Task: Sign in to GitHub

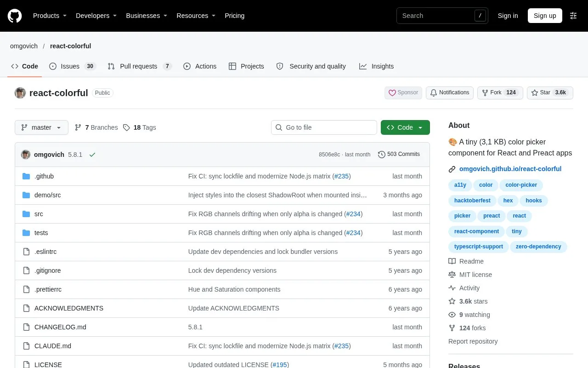Action: click(x=508, y=16)
